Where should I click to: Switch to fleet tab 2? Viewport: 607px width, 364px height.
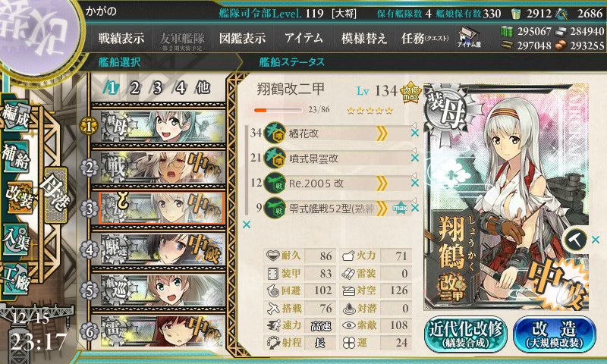tap(134, 88)
